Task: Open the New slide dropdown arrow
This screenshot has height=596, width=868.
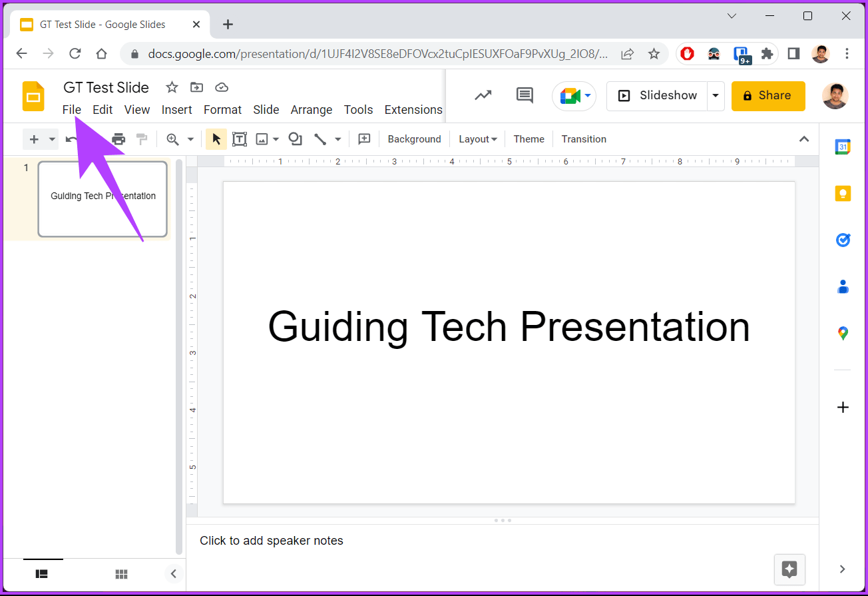Action: 51,139
